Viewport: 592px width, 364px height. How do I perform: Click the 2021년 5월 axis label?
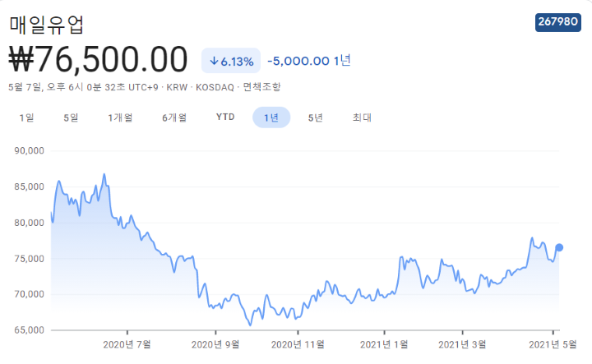click(553, 344)
